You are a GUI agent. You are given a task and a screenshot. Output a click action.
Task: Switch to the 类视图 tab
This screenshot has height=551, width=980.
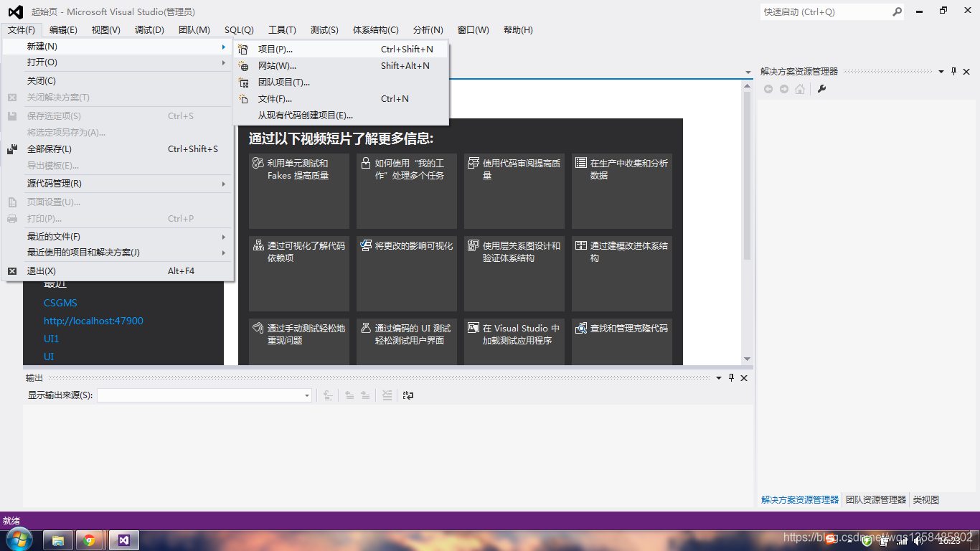[925, 499]
